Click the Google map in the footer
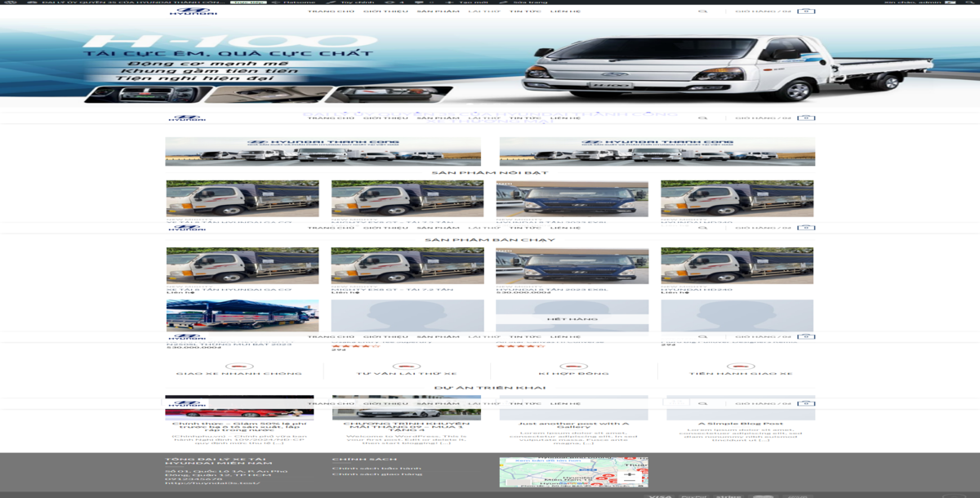980x498 pixels. click(574, 472)
